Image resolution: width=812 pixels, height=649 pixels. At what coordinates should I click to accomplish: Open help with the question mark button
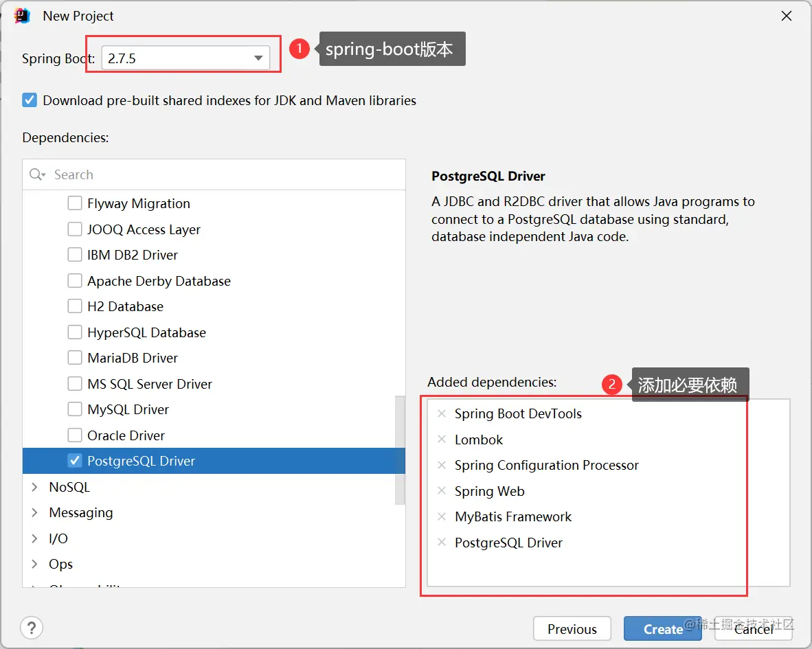[32, 628]
